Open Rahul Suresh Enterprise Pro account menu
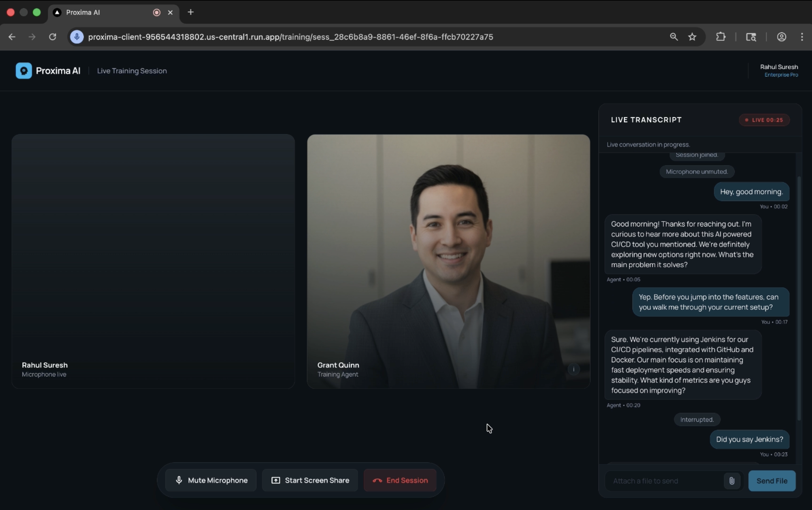This screenshot has width=812, height=510. coord(779,70)
